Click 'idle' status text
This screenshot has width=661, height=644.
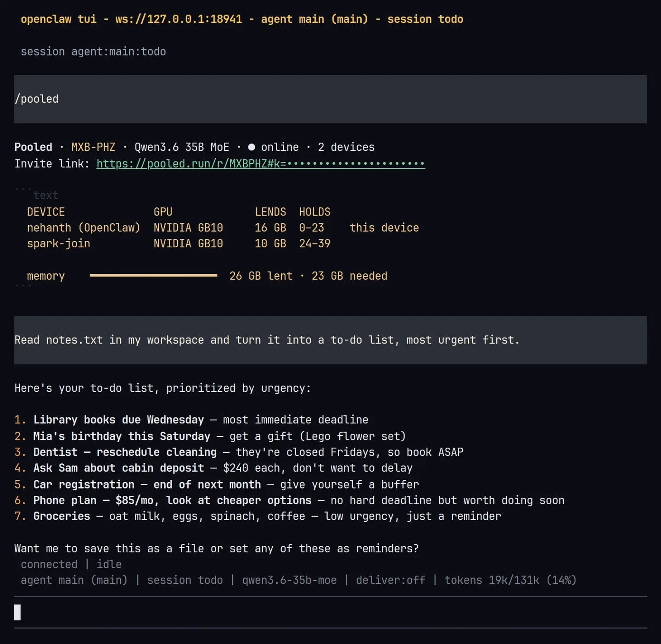click(x=109, y=565)
